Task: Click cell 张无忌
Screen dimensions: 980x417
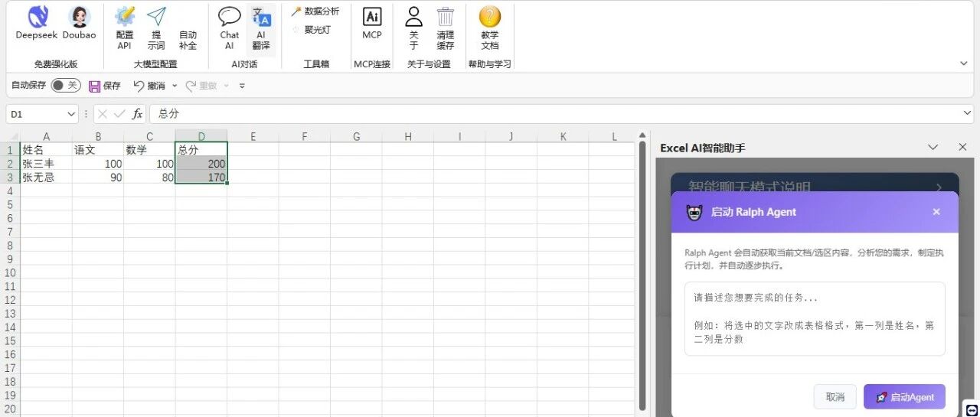Action: [46, 178]
